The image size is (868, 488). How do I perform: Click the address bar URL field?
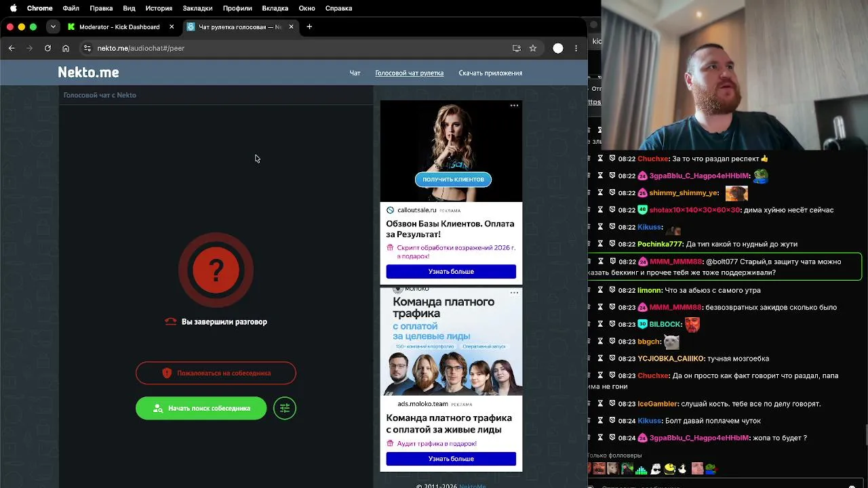click(298, 48)
